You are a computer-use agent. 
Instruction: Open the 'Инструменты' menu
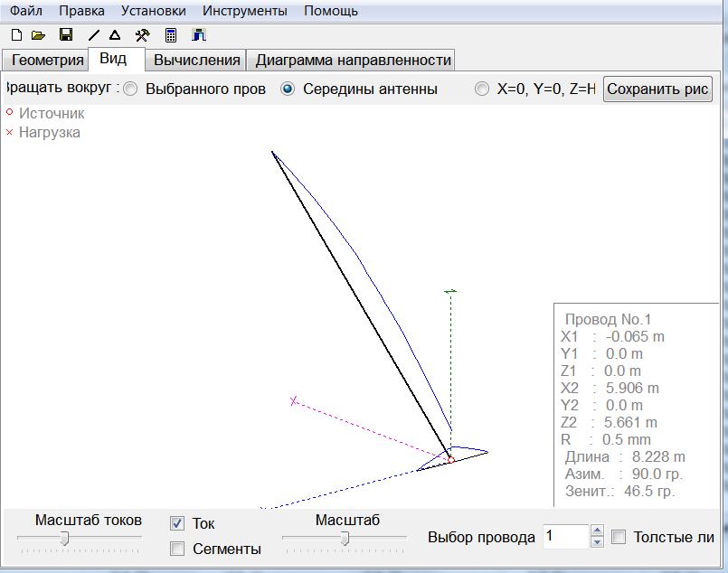[244, 11]
